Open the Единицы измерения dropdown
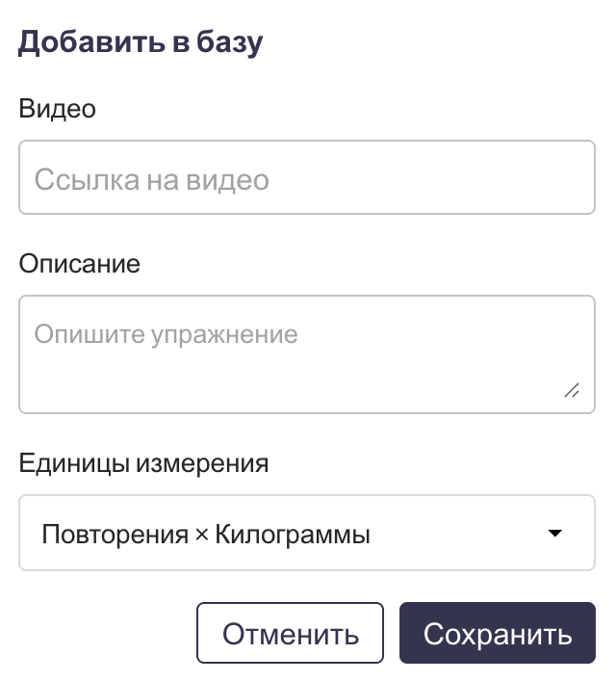The width and height of the screenshot is (616, 681). pyautogui.click(x=307, y=533)
